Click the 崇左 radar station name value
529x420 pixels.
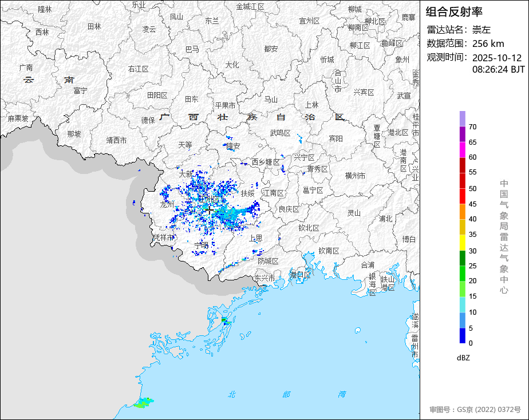(x=481, y=30)
